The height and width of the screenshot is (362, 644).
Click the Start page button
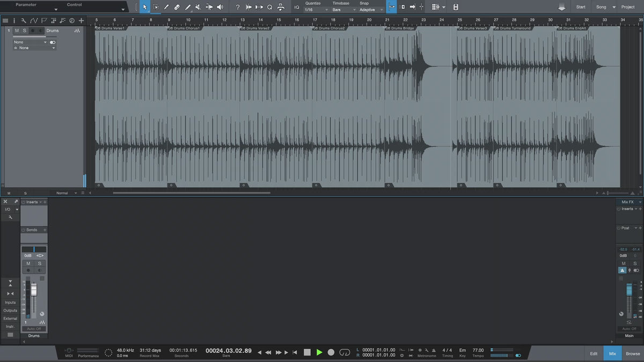tap(581, 7)
